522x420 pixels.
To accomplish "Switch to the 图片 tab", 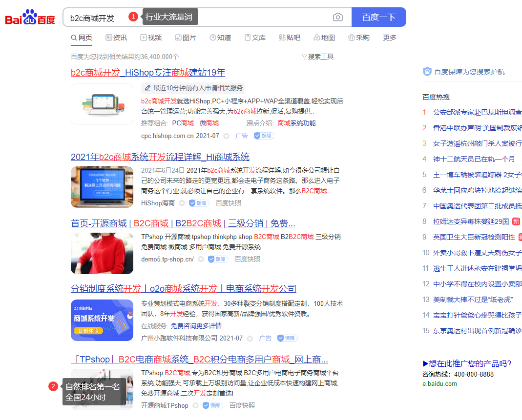I will tap(186, 38).
